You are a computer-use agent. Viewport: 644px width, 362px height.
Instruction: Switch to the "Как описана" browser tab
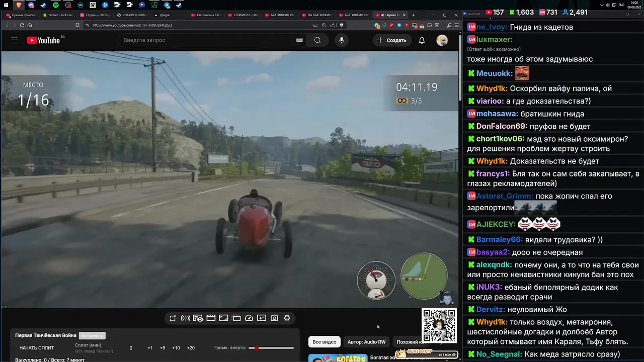pyautogui.click(x=206, y=15)
